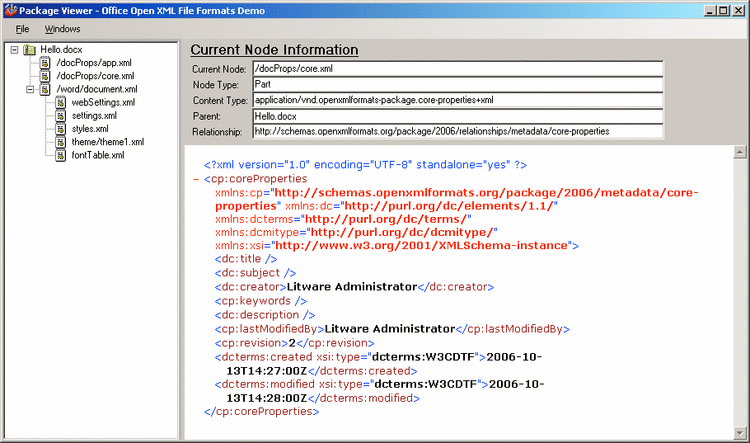Click the Parent field showing Hello.docx

tap(458, 116)
